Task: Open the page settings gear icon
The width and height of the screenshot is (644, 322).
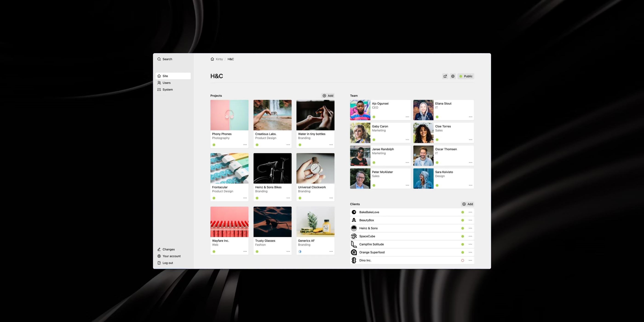Action: tap(453, 76)
